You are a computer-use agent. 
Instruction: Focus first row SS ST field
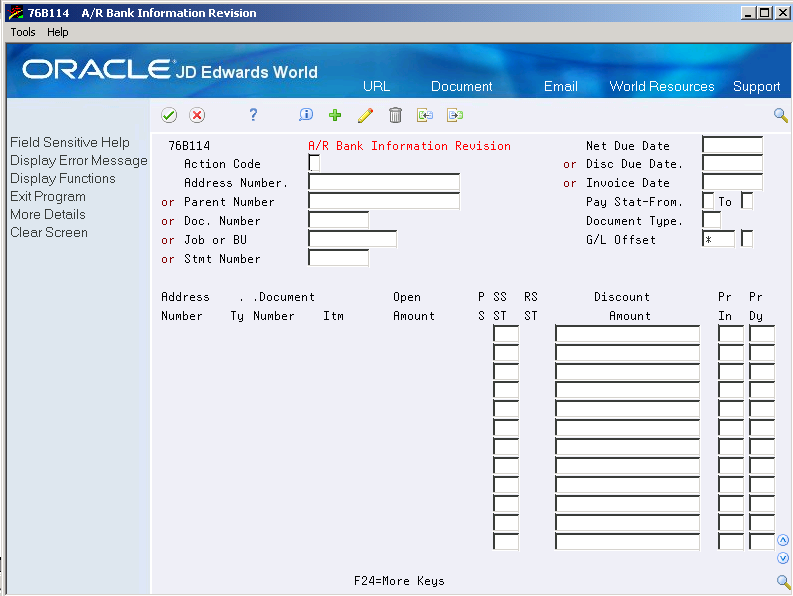click(506, 334)
